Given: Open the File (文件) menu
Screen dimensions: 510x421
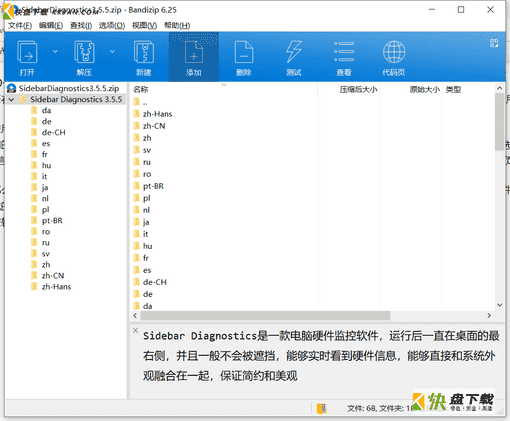Looking at the screenshot, I should click(20, 26).
